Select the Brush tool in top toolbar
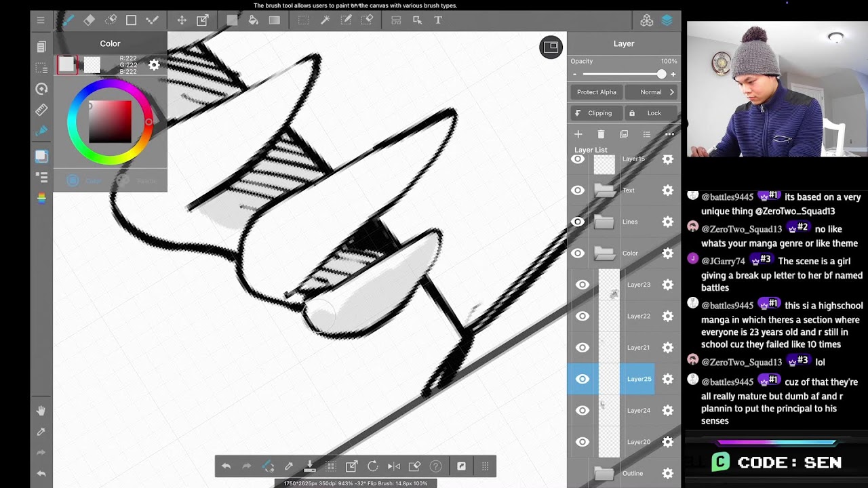Viewport: 868px width, 488px height. (x=68, y=20)
